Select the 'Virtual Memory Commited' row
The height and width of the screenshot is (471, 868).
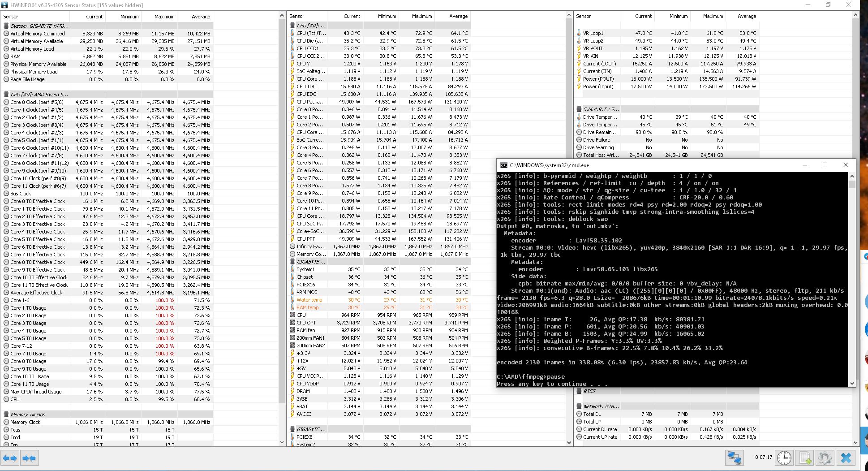[107, 34]
